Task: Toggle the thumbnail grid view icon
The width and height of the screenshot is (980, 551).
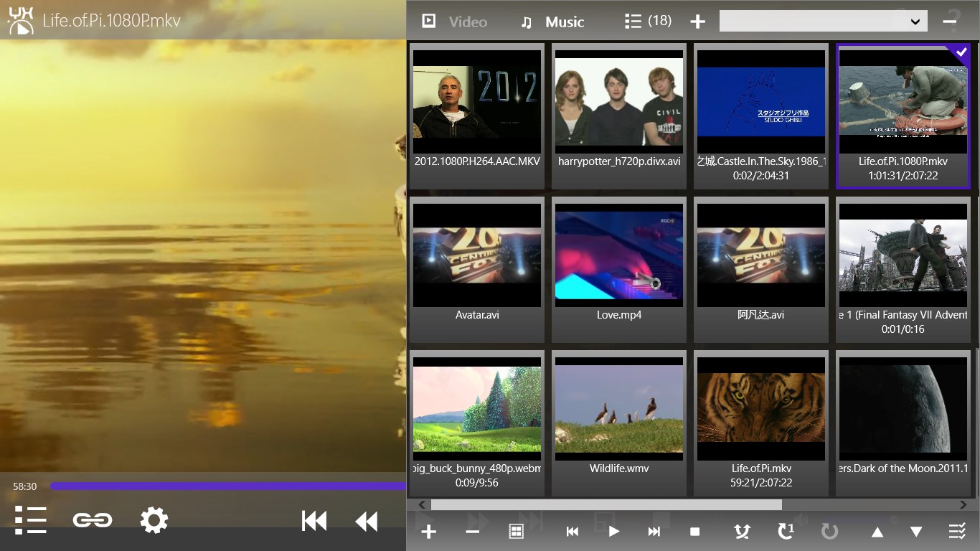Action: (x=516, y=532)
